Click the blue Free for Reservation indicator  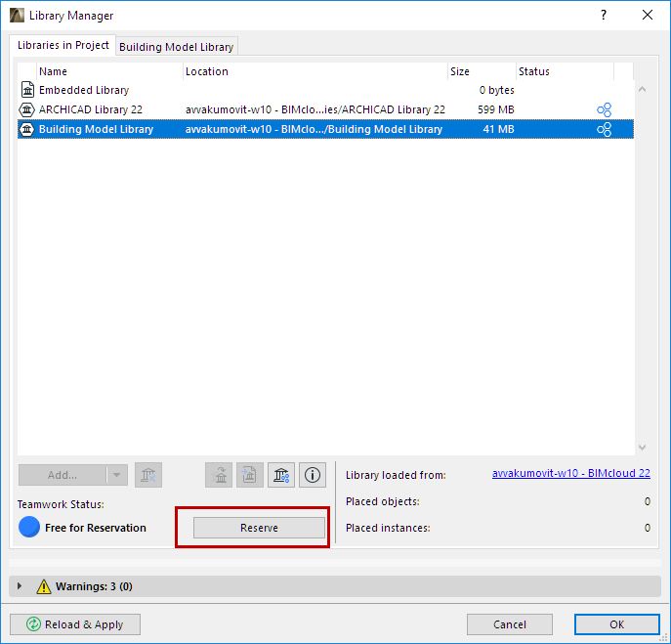(29, 527)
